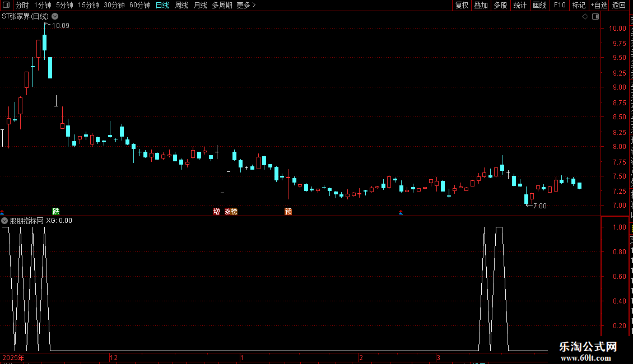633x364 pixels.
Task: Click the 2025年 date axis label
Action: click(x=13, y=357)
